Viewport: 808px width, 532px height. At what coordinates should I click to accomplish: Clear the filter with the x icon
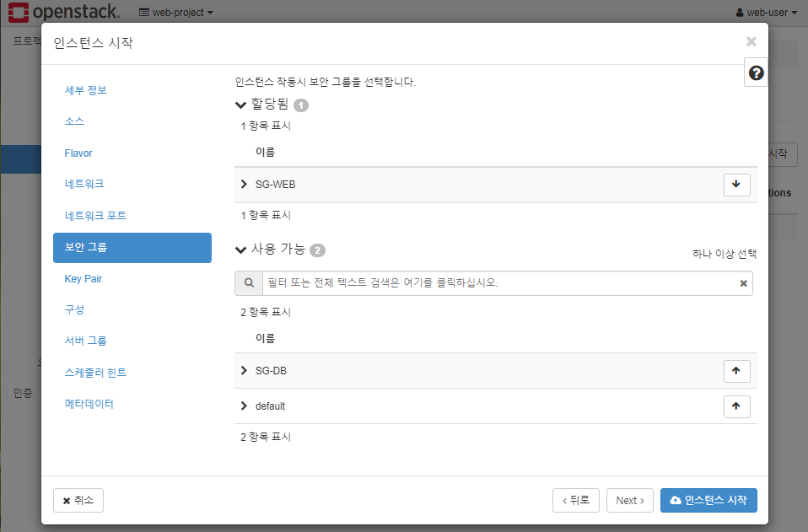[743, 283]
